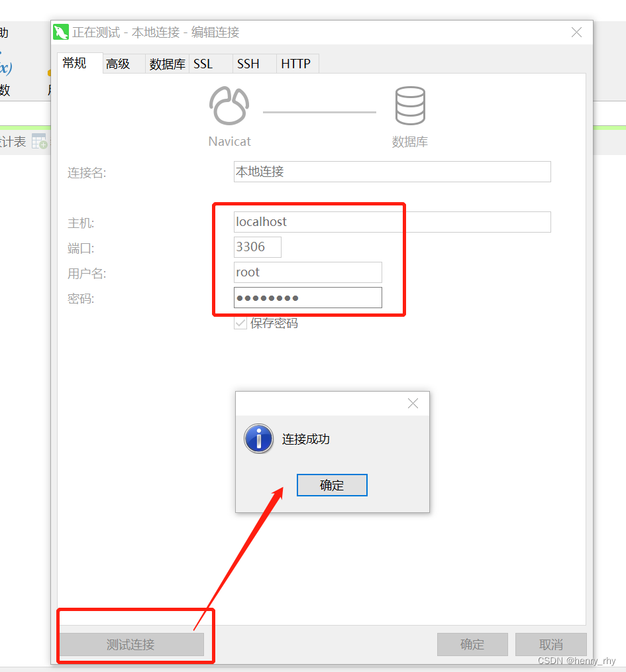Open the 数据库 tab
Viewport: 626px width, 672px height.
coord(167,64)
